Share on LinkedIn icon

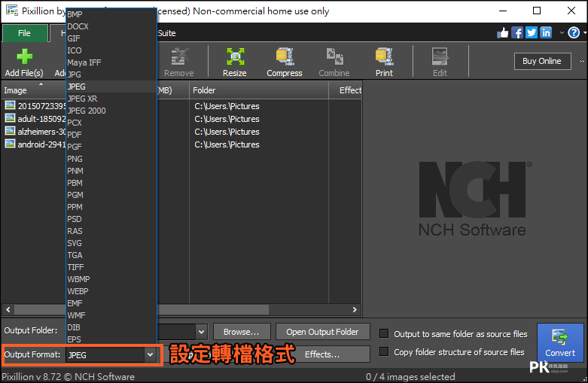[546, 33]
